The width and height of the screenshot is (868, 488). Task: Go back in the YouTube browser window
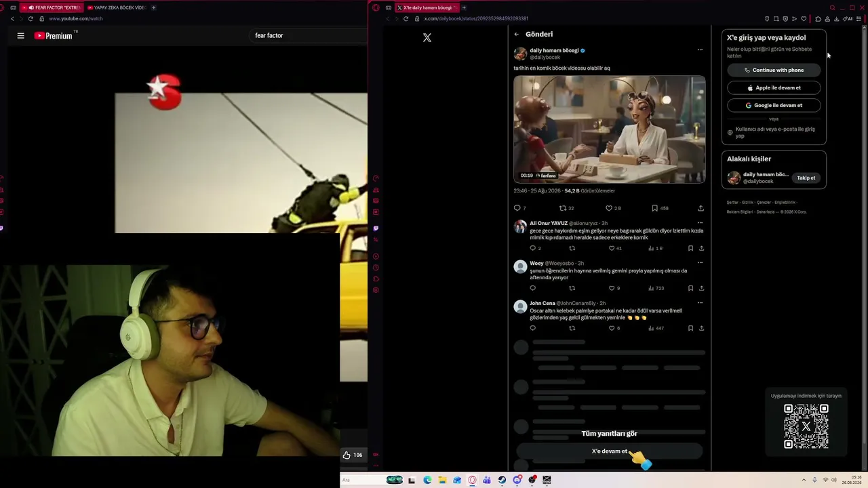point(12,19)
